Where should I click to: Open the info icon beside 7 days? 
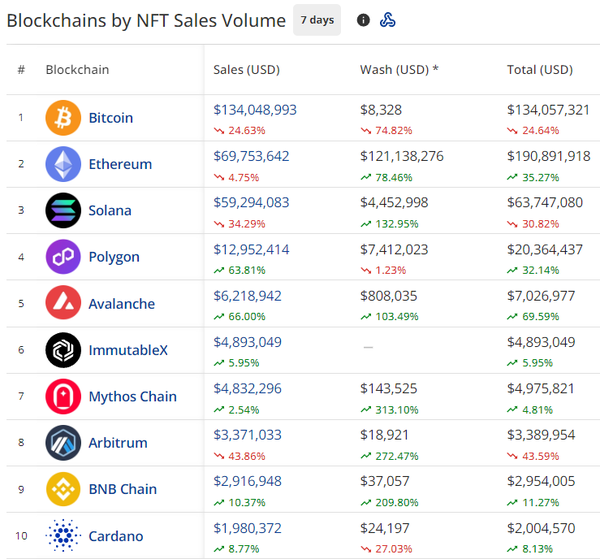363,20
